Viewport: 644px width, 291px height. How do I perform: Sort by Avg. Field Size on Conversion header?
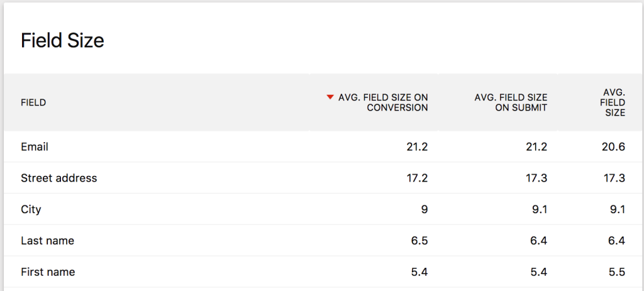(x=383, y=102)
